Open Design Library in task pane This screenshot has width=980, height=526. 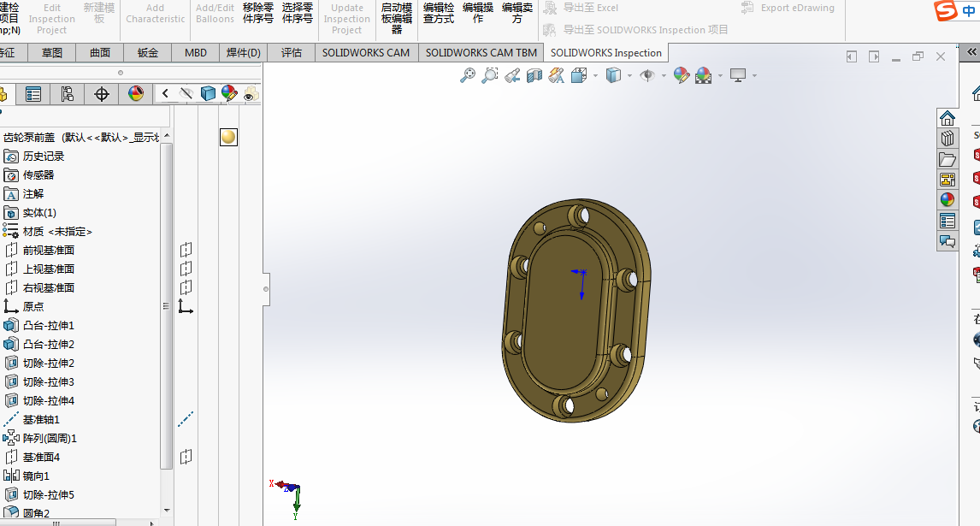(x=948, y=139)
